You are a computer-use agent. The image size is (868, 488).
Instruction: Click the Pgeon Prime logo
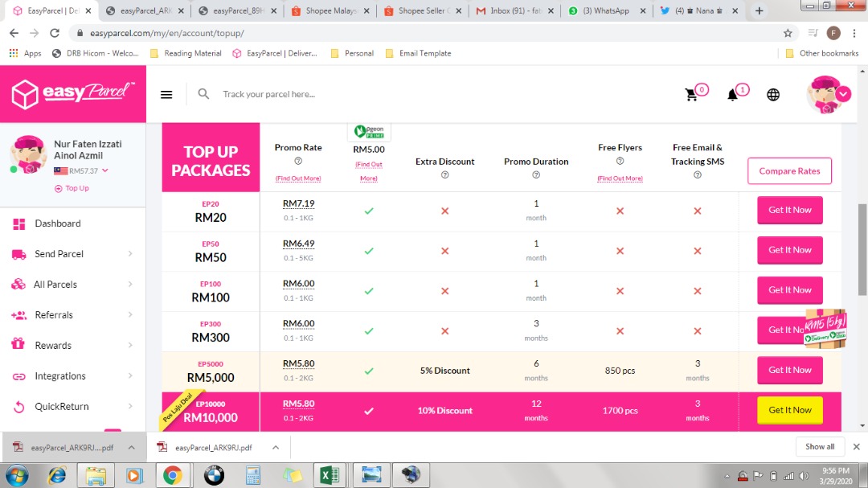[x=369, y=132]
